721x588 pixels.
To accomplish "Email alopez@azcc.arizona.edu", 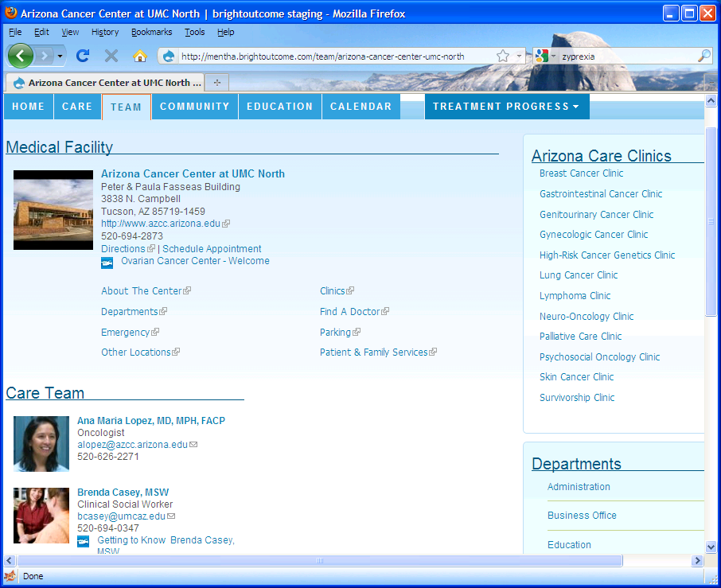I will [x=132, y=445].
